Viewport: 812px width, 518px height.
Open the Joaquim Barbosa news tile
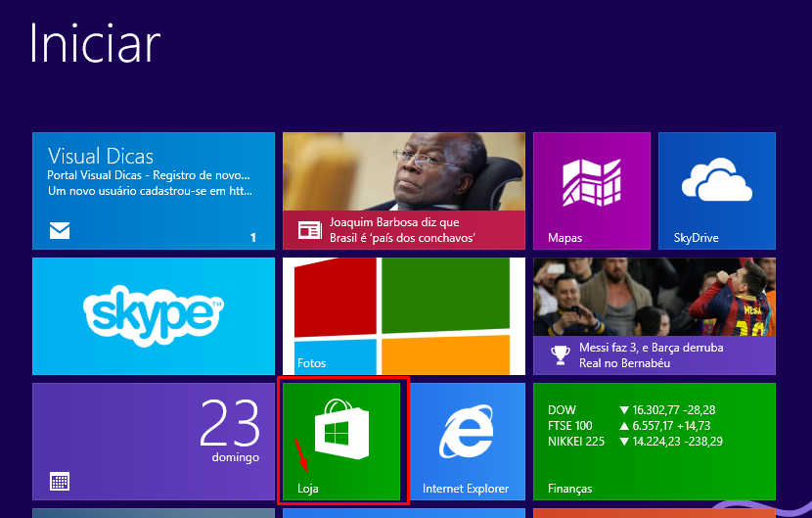[404, 191]
